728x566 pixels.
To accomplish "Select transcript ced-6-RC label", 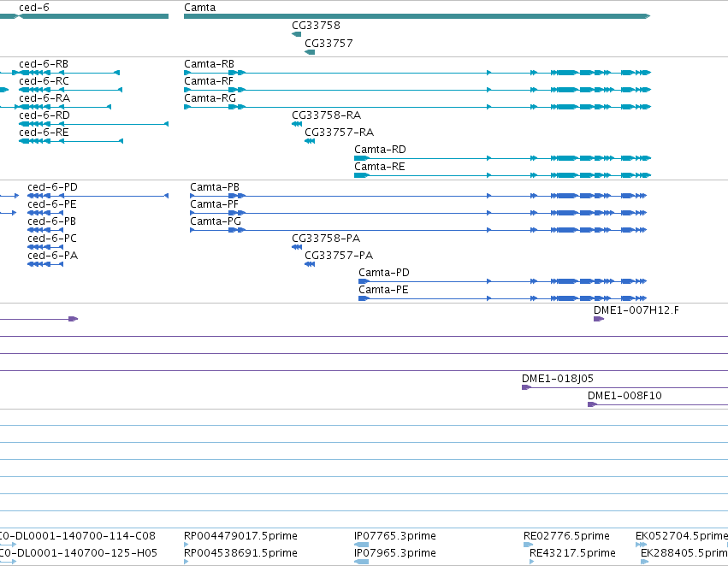I will pos(44,80).
